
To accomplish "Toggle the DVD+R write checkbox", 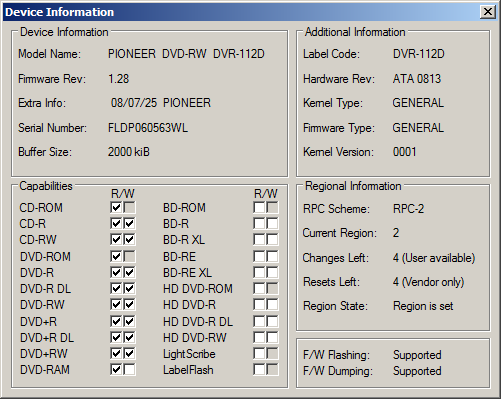I will 130,321.
